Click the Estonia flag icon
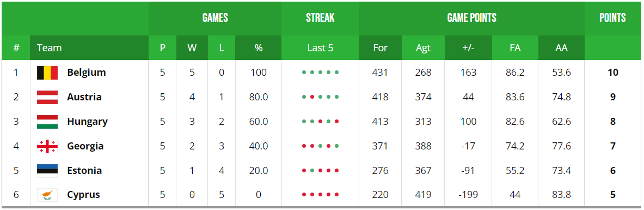This screenshot has width=644, height=210. click(x=47, y=171)
